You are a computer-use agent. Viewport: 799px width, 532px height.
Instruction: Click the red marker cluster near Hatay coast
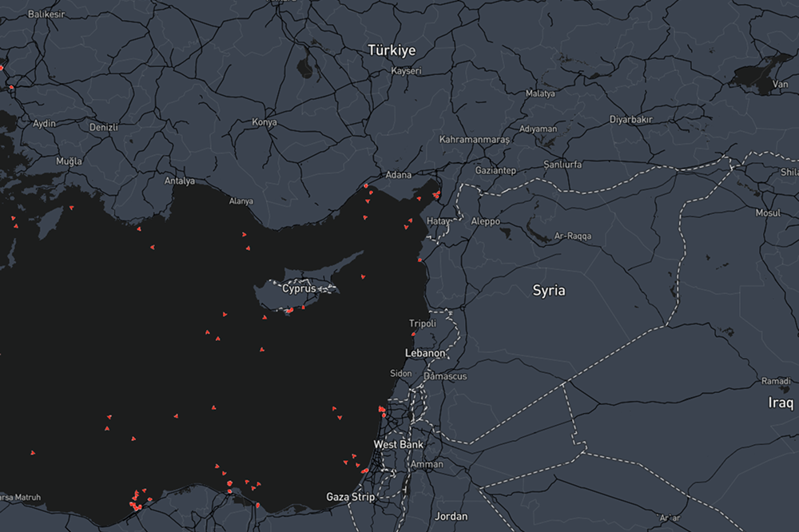[435, 194]
